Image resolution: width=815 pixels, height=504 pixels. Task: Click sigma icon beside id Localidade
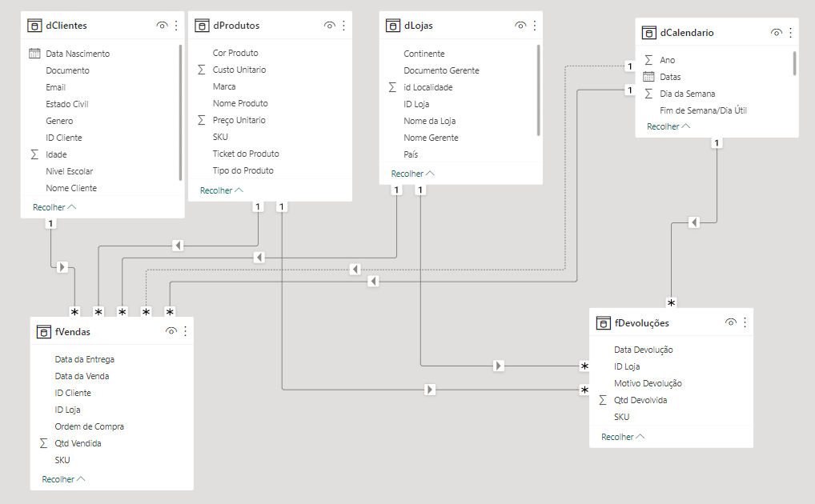[x=392, y=87]
